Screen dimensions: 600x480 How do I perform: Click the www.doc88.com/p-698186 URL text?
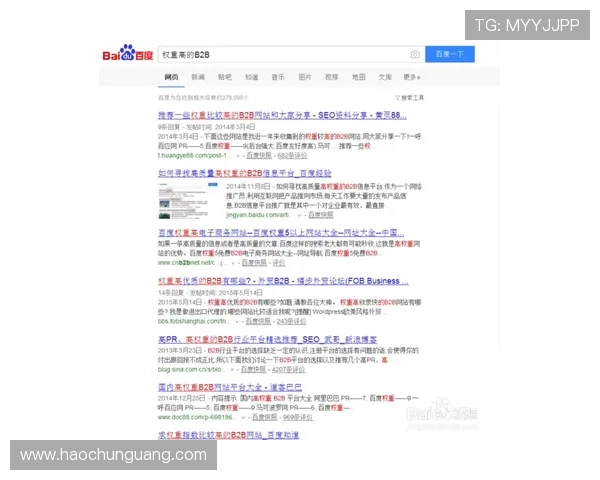coord(196,417)
